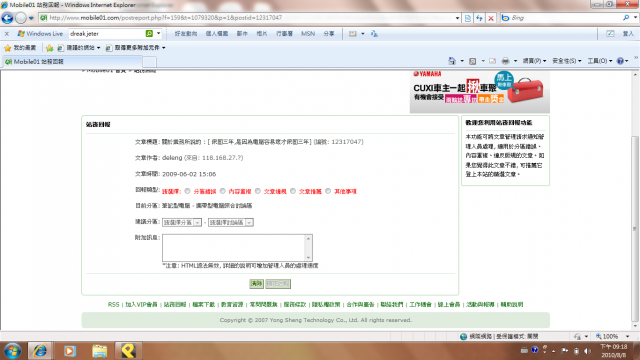Click the blue Help question mark icon
Image resolution: width=640 pixels, height=360 pixels.
point(620,61)
